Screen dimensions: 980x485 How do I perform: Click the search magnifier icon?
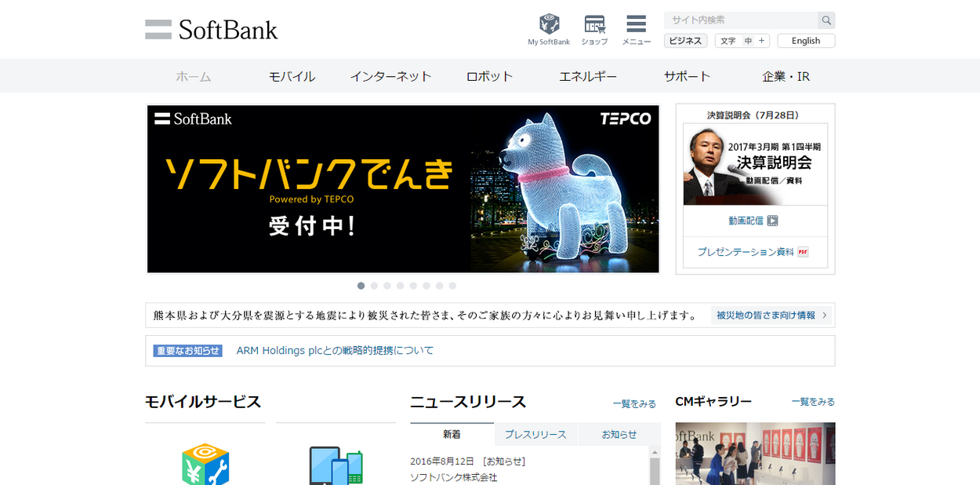coord(826,20)
